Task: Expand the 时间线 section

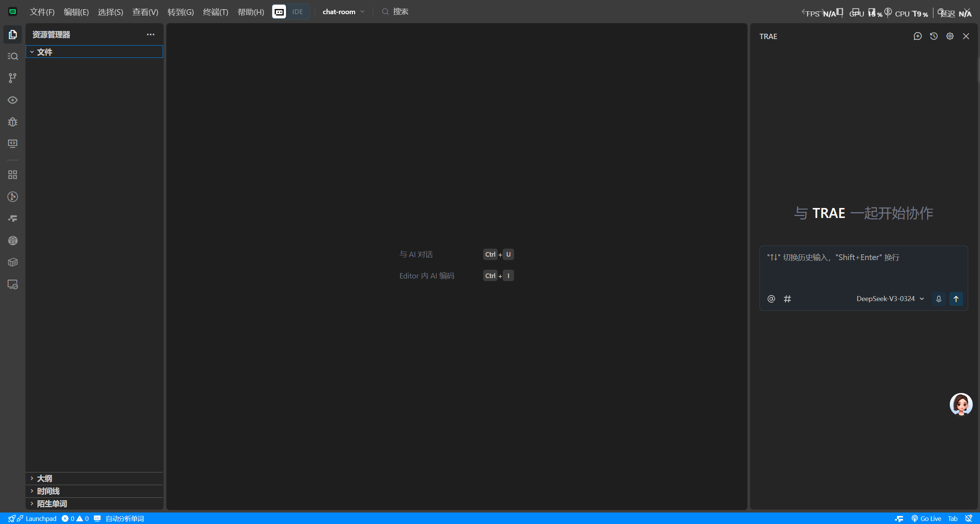Action: 94,491
